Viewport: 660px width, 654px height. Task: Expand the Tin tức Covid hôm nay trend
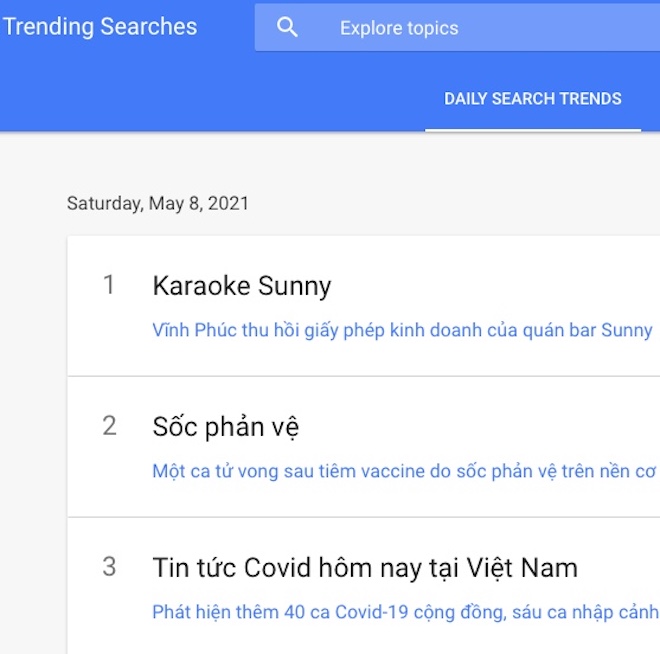click(x=365, y=567)
